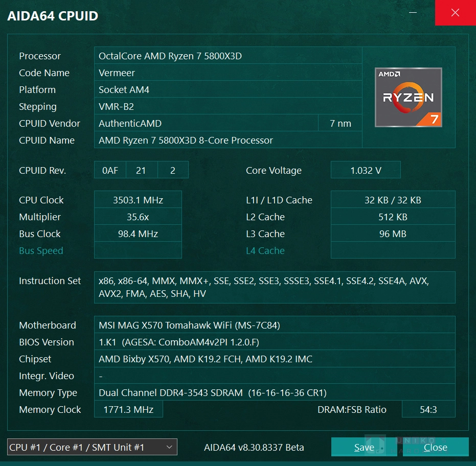Click the 7 nm process cell
Viewport: 476px width, 466px height.
pyautogui.click(x=341, y=123)
